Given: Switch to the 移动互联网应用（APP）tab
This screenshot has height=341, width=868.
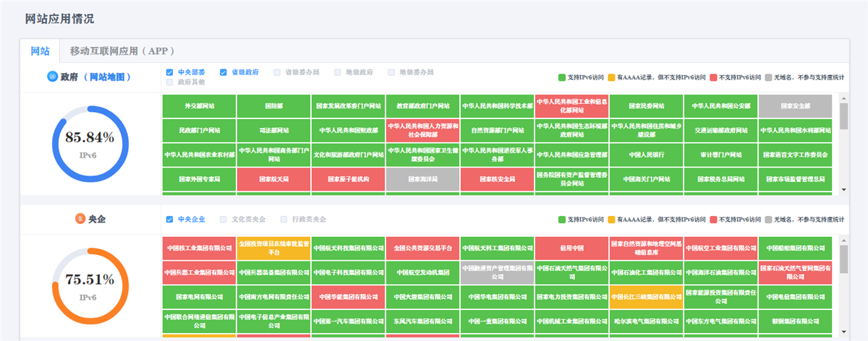Looking at the screenshot, I should click(122, 51).
